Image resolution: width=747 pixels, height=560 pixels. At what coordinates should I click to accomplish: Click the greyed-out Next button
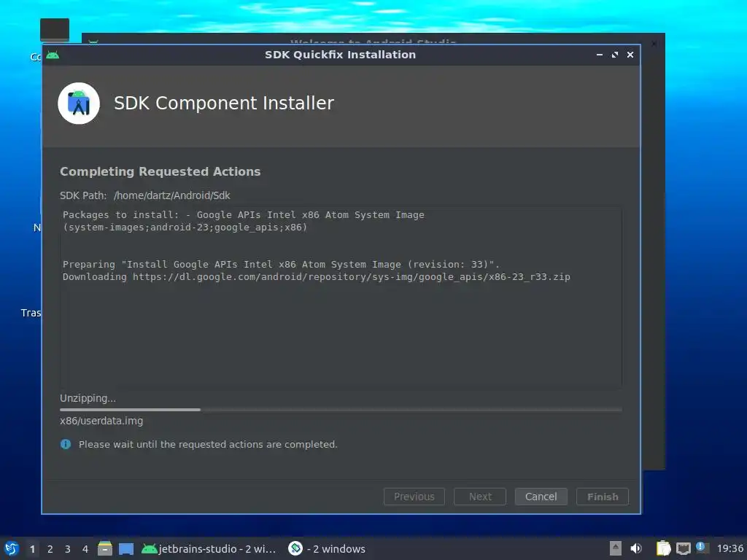(x=480, y=496)
